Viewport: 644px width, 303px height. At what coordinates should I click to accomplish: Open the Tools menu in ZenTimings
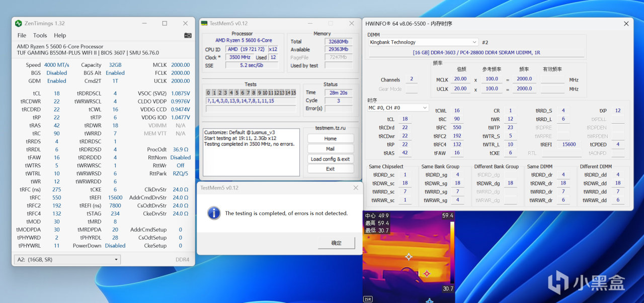(40, 36)
